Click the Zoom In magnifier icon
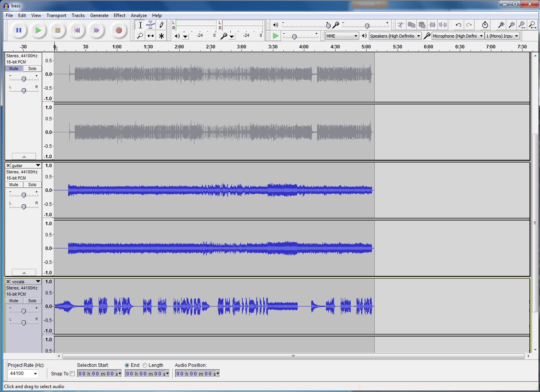Screen dimensions: 540x392 pos(501,25)
